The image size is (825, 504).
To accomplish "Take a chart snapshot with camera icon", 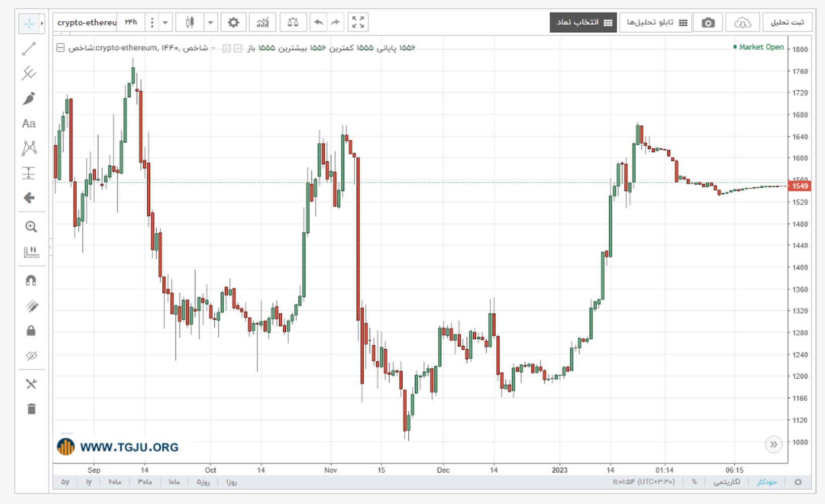I will pos(708,23).
